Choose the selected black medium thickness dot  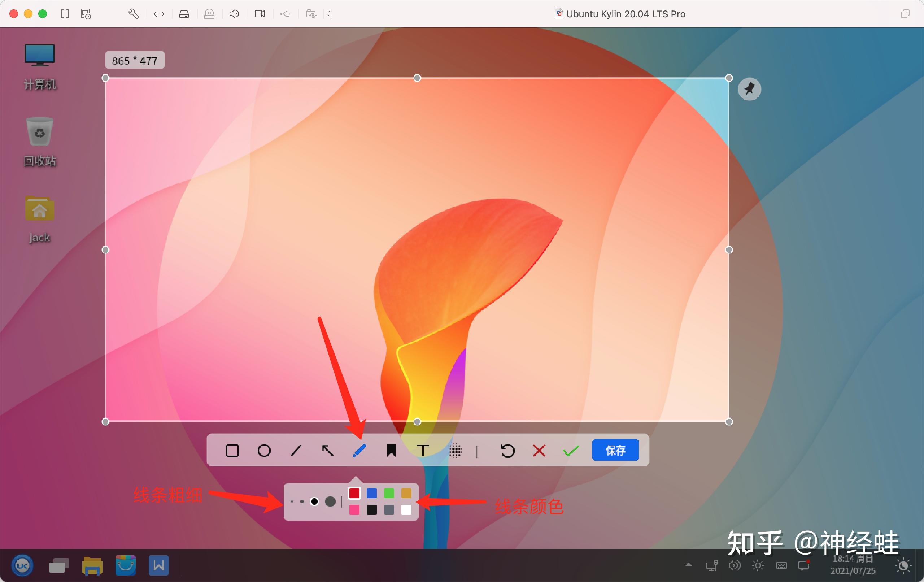[x=314, y=501]
